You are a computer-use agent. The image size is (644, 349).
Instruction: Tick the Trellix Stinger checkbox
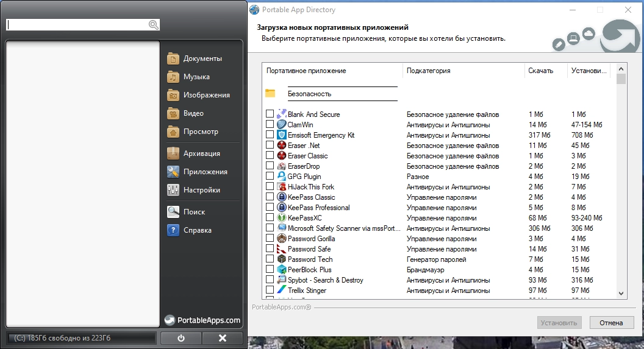pos(270,290)
